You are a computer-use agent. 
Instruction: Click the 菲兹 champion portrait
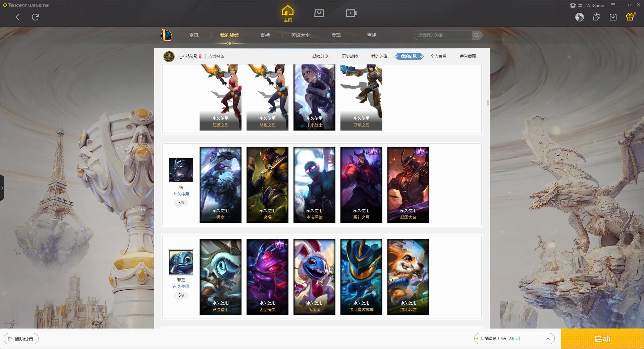(181, 262)
